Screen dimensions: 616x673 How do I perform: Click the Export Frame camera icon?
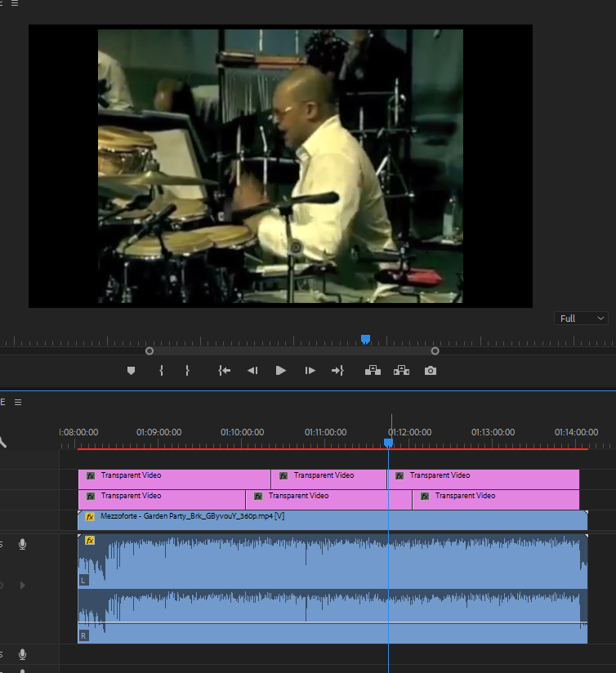[x=431, y=371]
